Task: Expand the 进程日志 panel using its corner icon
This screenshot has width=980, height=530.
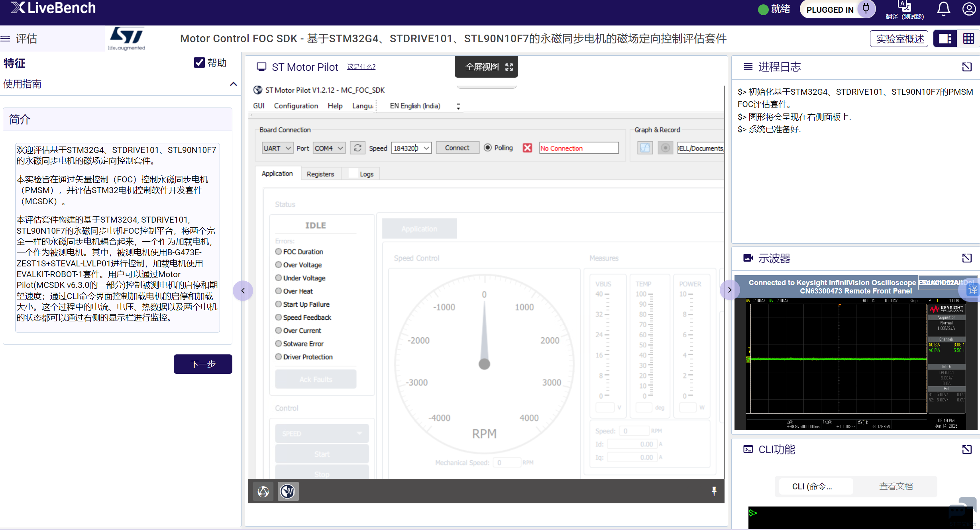Action: (x=966, y=67)
